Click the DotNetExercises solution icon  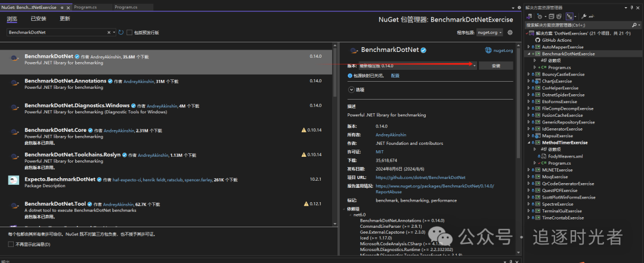point(531,33)
